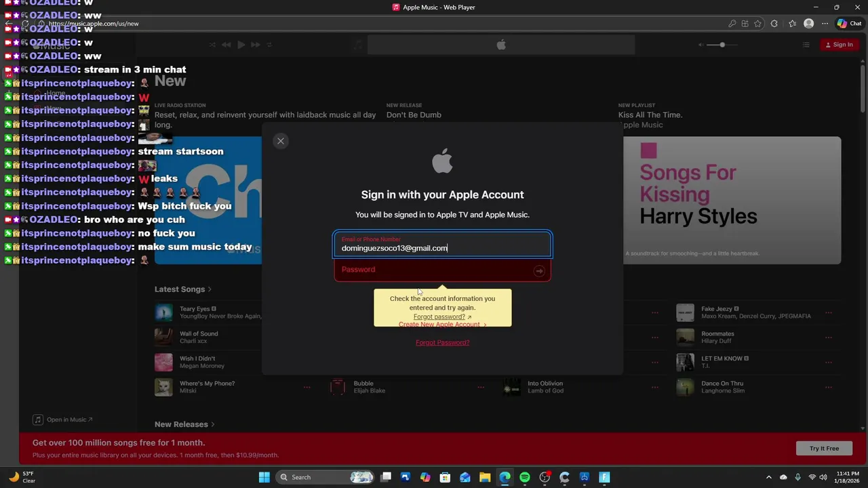Open more options for Dance On Thru
Screen dimensions: 868x488
click(x=829, y=388)
